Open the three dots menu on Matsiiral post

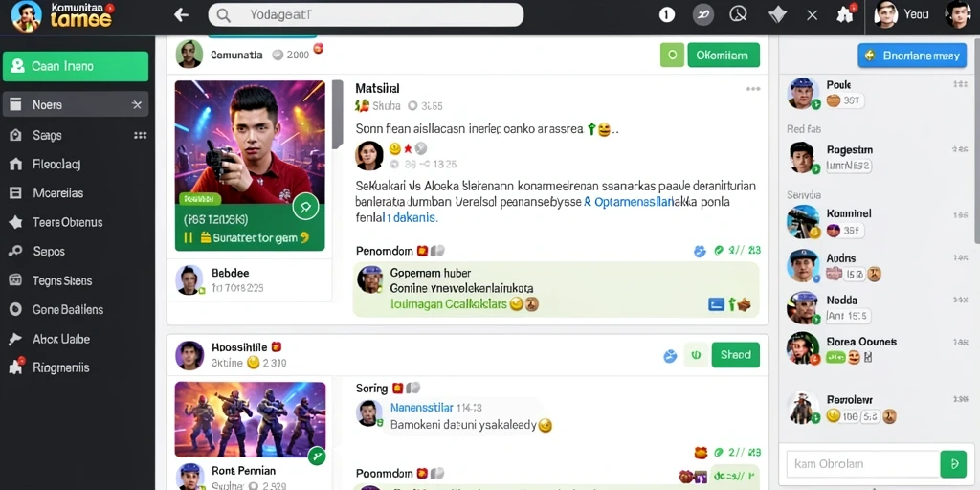pos(753,89)
